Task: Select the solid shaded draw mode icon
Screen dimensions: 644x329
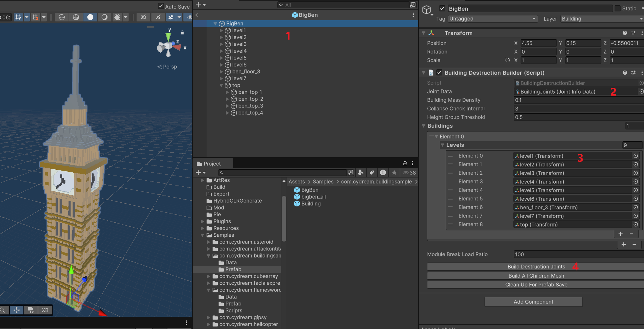Action: pyautogui.click(x=90, y=17)
